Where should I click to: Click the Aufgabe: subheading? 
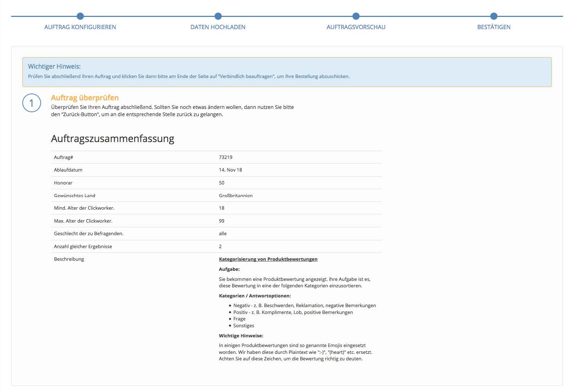pyautogui.click(x=229, y=269)
